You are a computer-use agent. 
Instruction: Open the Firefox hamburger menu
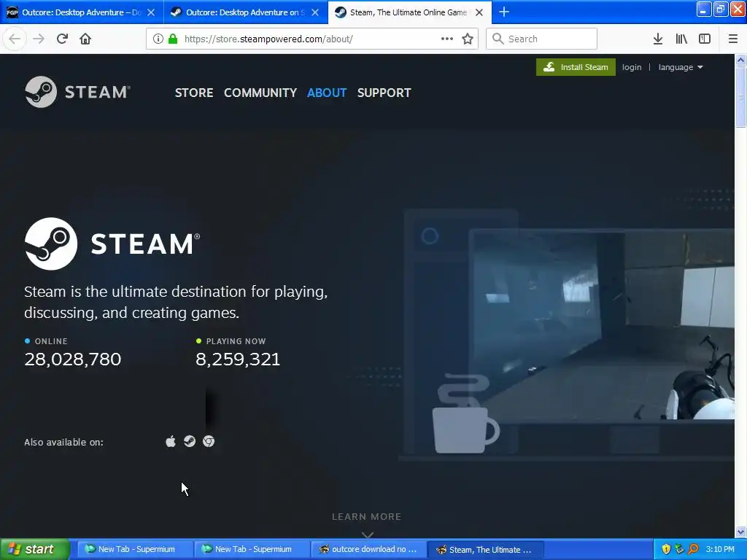coord(732,39)
